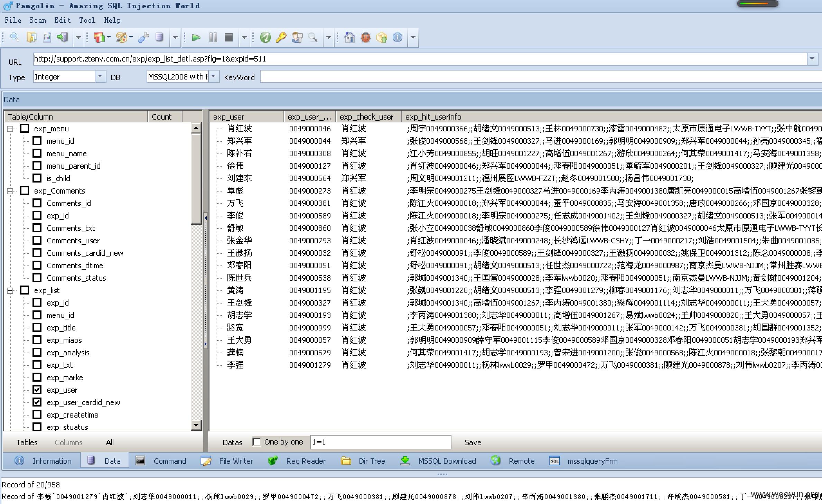Click the golden key icon

(x=281, y=37)
